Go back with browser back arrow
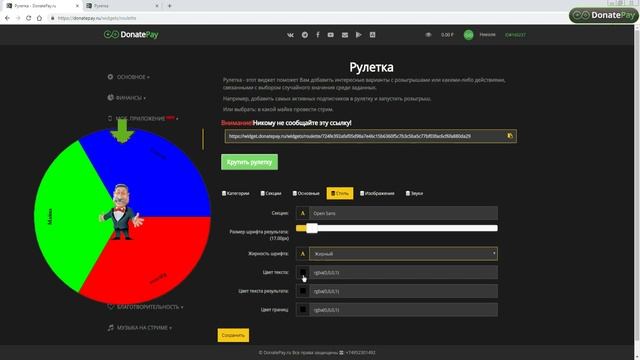This screenshot has height=360, width=640. pos(7,18)
